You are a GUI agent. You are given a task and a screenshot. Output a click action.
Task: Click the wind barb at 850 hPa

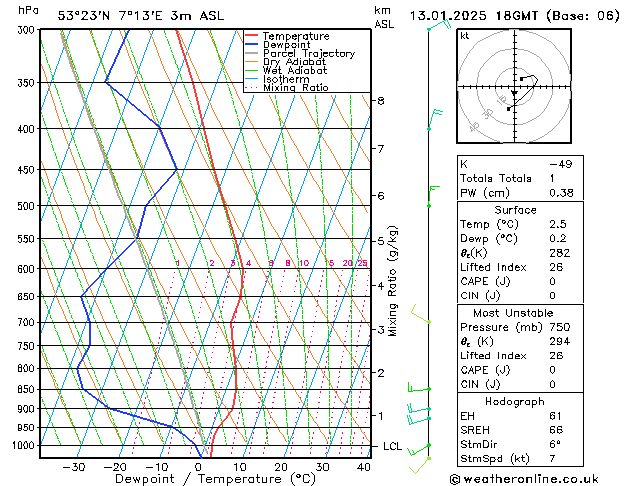click(419, 388)
